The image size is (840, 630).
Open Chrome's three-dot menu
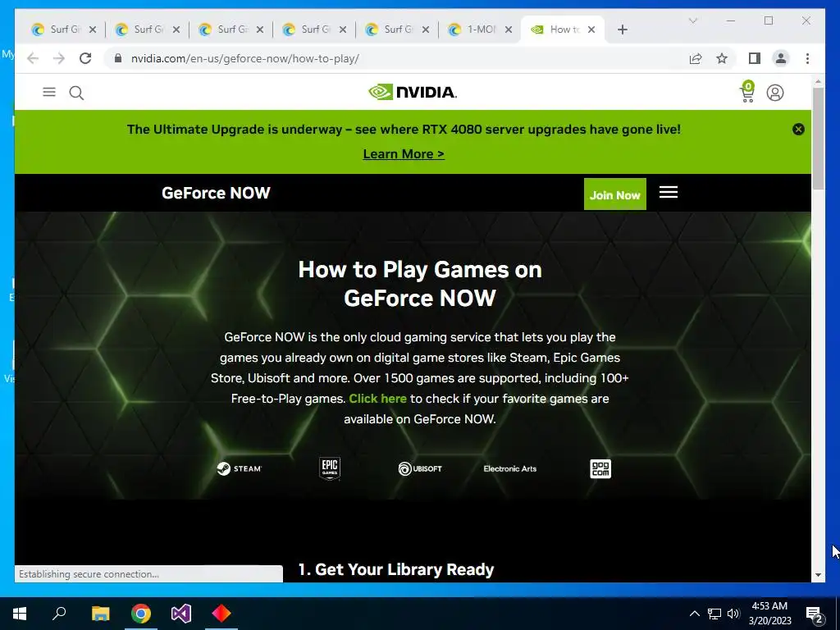807,58
